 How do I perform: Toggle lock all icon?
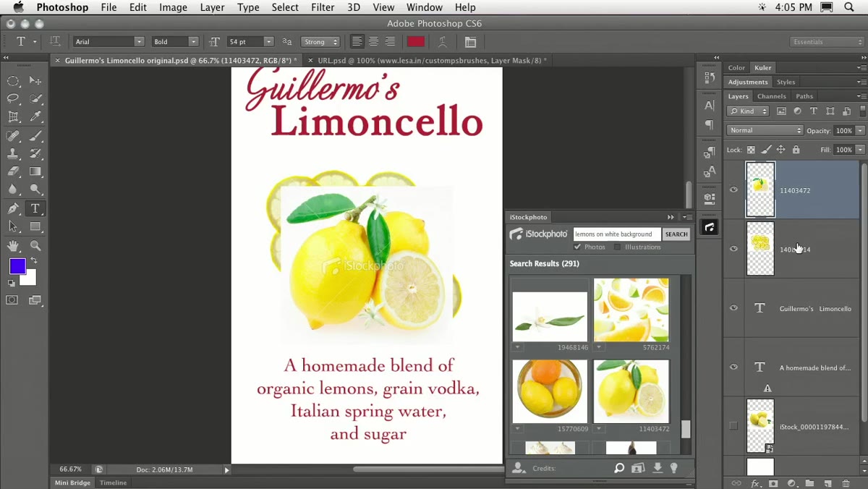[x=796, y=150]
